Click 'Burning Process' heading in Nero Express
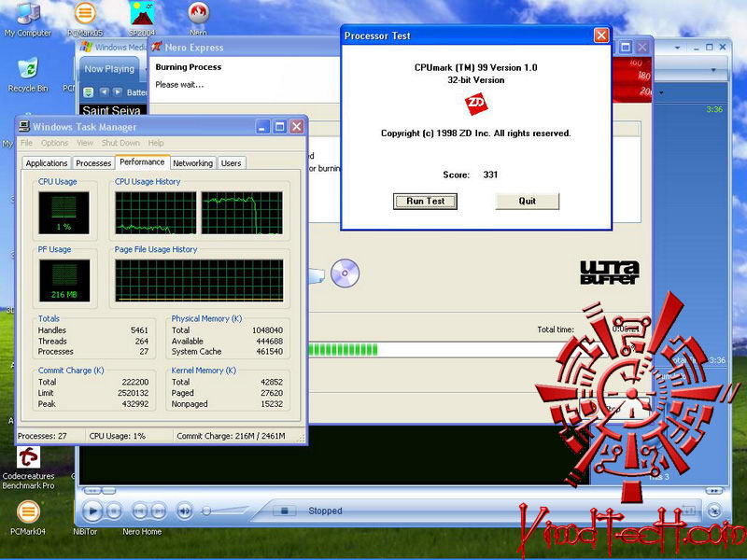The height and width of the screenshot is (560, 747). tap(189, 67)
